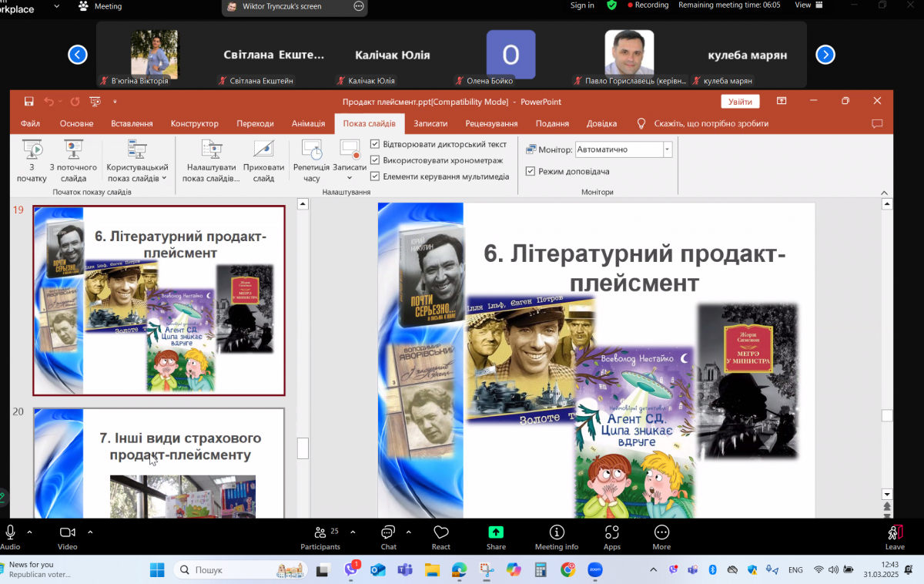Start slideshow from beginning (З початку)

[32, 160]
